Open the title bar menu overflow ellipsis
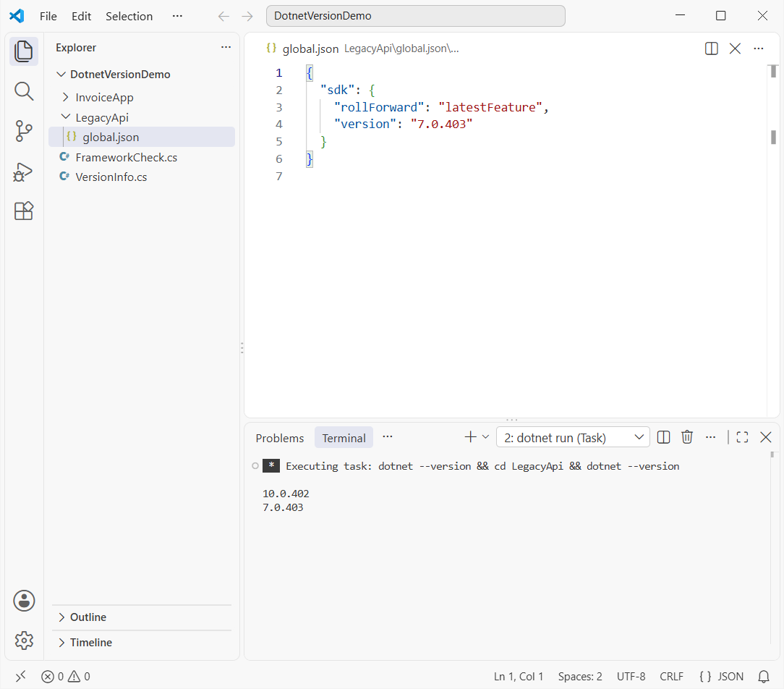 pos(177,16)
